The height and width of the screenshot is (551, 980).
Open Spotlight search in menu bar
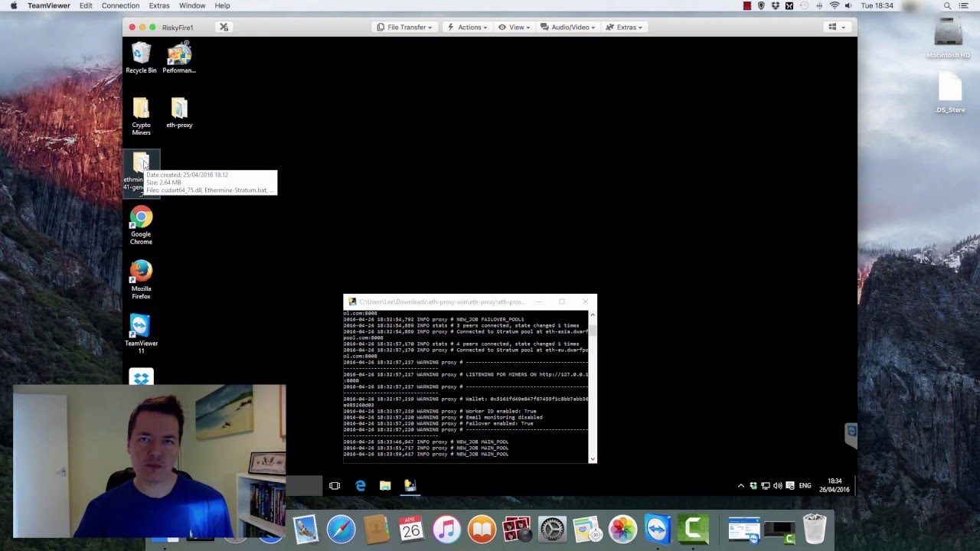click(947, 5)
